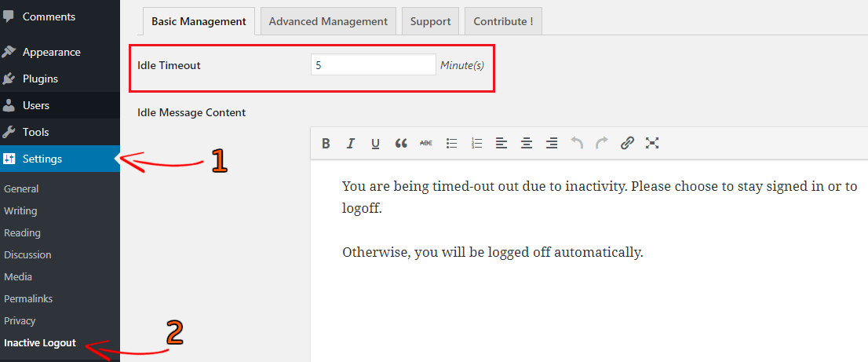868x362 pixels.
Task: Open the Support tab
Action: click(430, 21)
